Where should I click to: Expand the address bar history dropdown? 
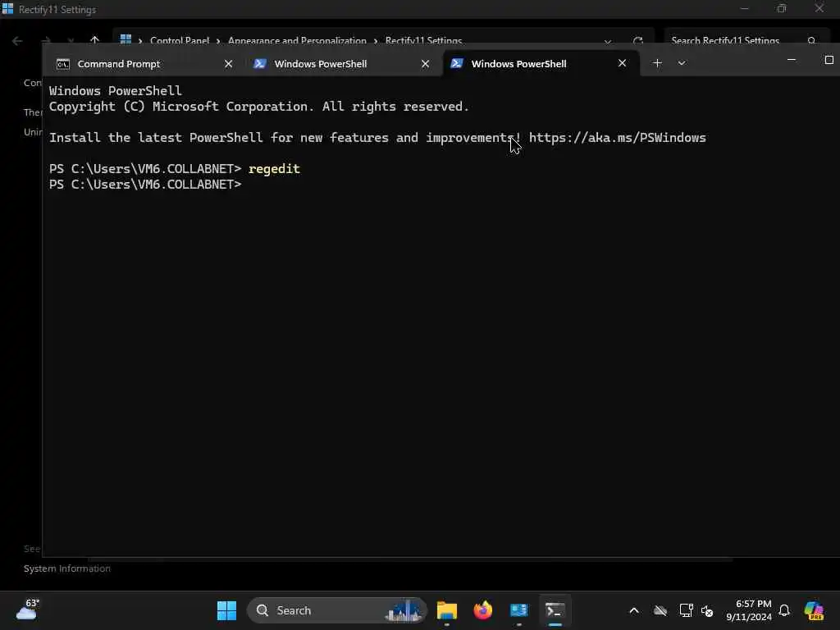click(608, 41)
